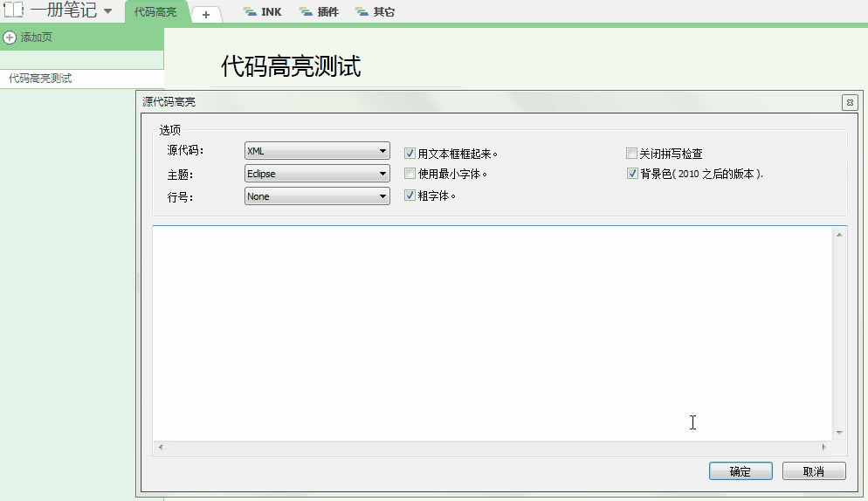Open the 源代码 language dropdown showing XML
Viewport: 868px width, 501px height.
coord(317,151)
